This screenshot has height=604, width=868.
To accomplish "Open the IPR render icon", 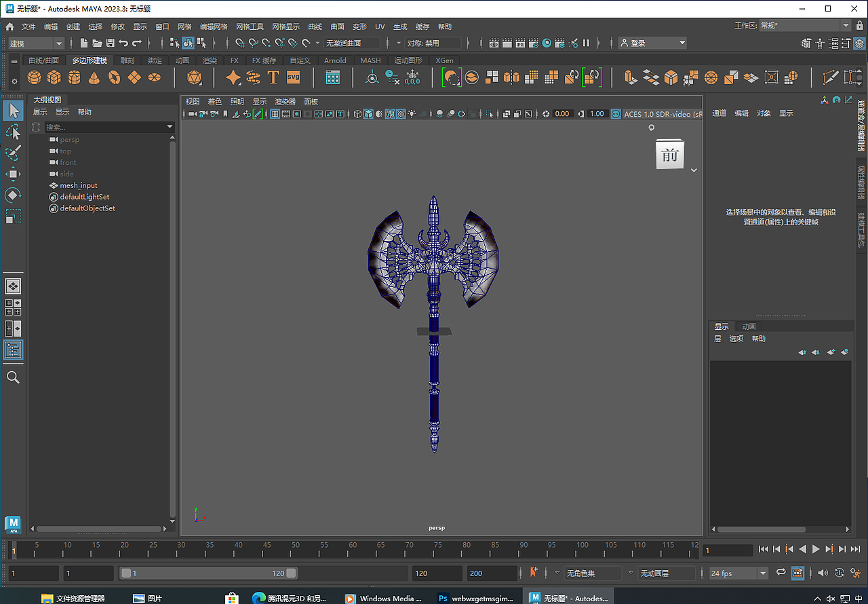I will point(520,43).
